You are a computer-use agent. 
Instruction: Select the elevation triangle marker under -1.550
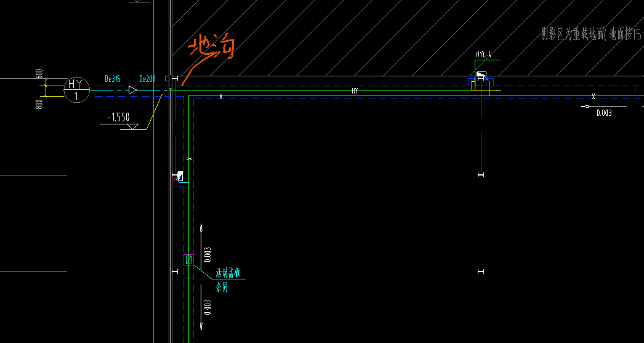pyautogui.click(x=132, y=126)
